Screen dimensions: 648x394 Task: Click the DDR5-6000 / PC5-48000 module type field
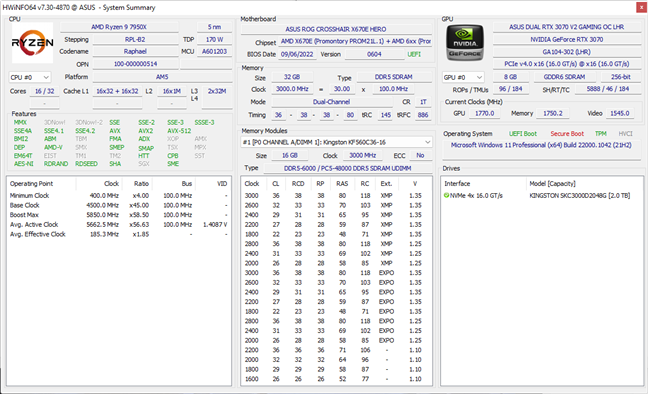point(347,168)
